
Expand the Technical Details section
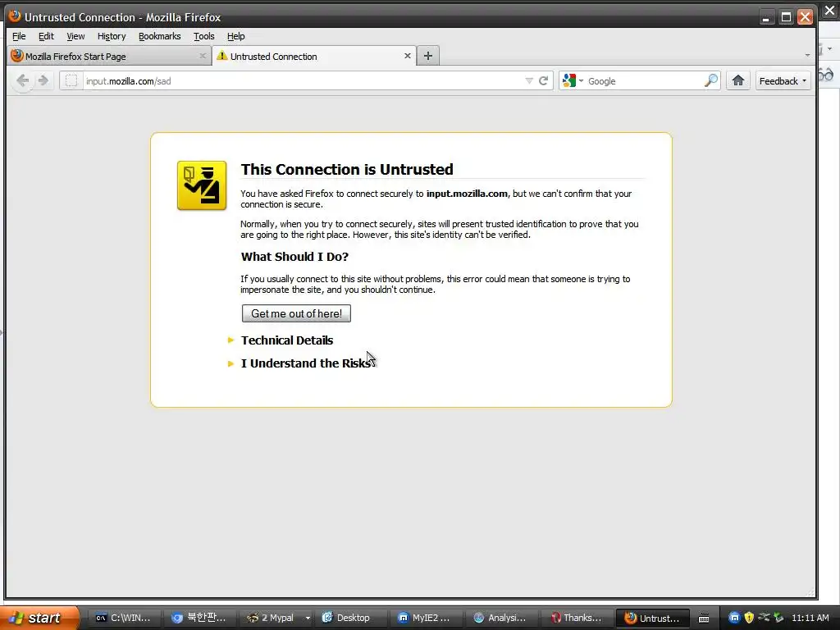pyautogui.click(x=286, y=340)
